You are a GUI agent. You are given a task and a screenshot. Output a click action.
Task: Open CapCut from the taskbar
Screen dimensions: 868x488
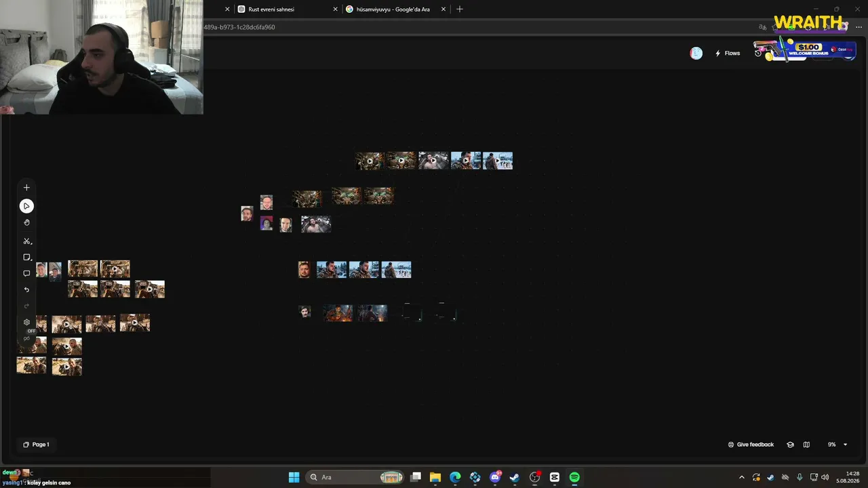click(x=555, y=477)
